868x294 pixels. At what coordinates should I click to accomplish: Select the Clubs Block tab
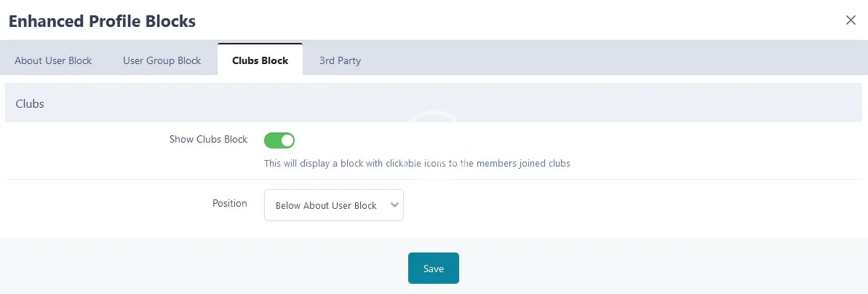260,60
